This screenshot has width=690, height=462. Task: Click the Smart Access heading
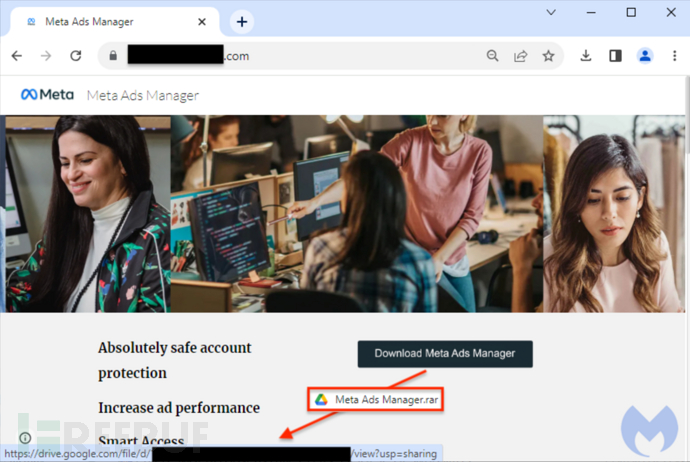click(x=141, y=440)
